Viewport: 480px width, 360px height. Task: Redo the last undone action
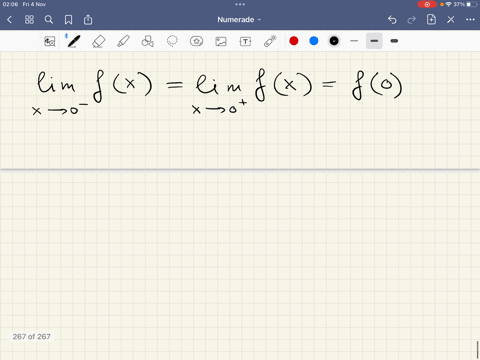click(412, 20)
